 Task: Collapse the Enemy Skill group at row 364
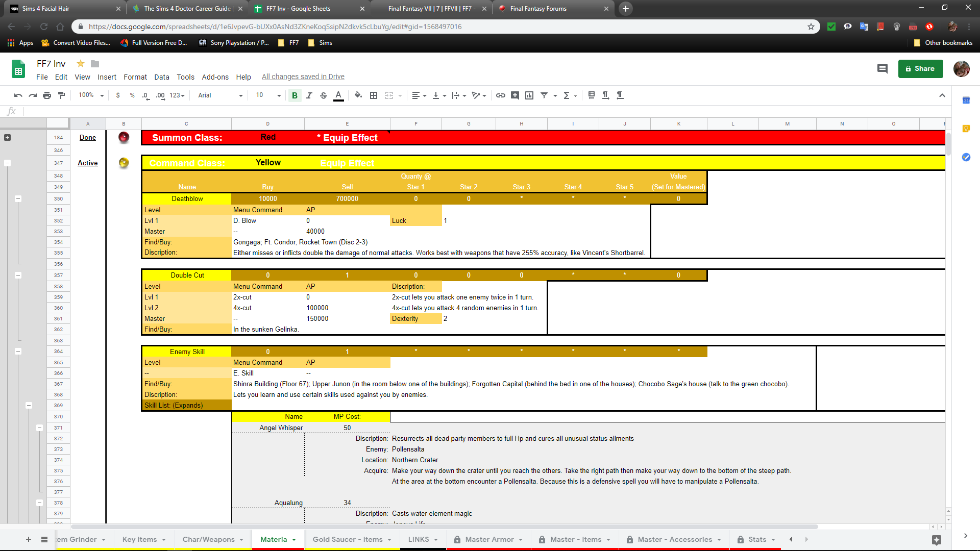pos(18,352)
